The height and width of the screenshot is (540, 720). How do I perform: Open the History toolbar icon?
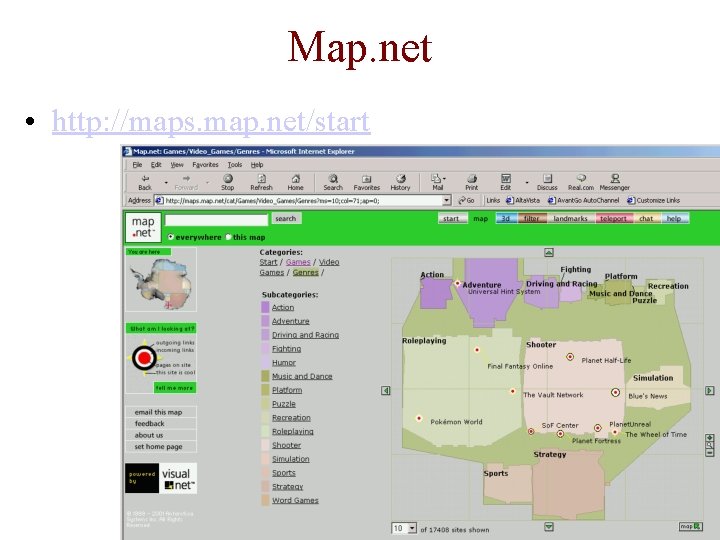(400, 182)
